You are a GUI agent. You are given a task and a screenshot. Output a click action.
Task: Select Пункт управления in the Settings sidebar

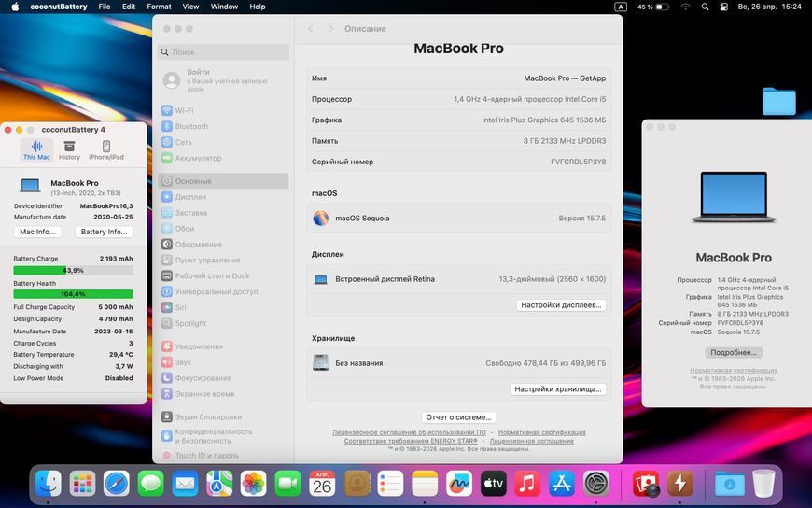pyautogui.click(x=223, y=260)
